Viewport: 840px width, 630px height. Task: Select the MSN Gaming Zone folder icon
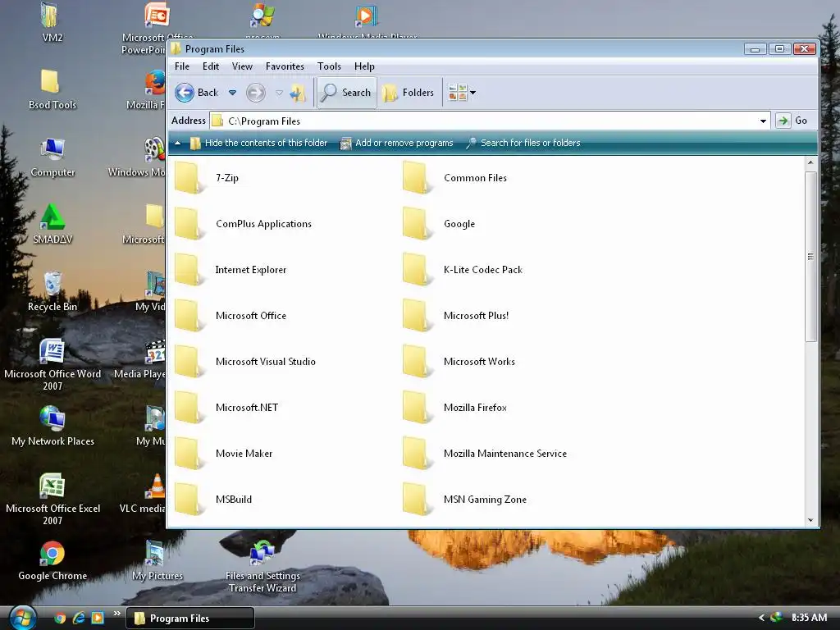(417, 500)
